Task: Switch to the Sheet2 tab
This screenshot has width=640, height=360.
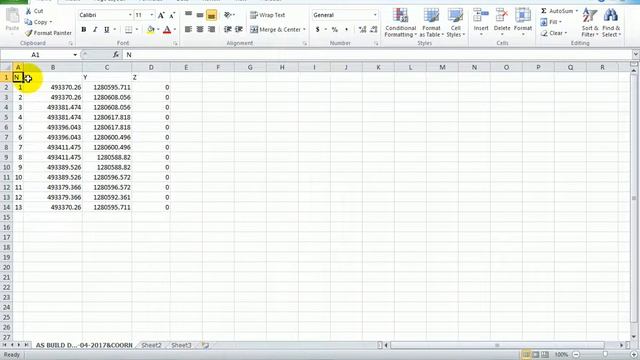Action: 151,345
